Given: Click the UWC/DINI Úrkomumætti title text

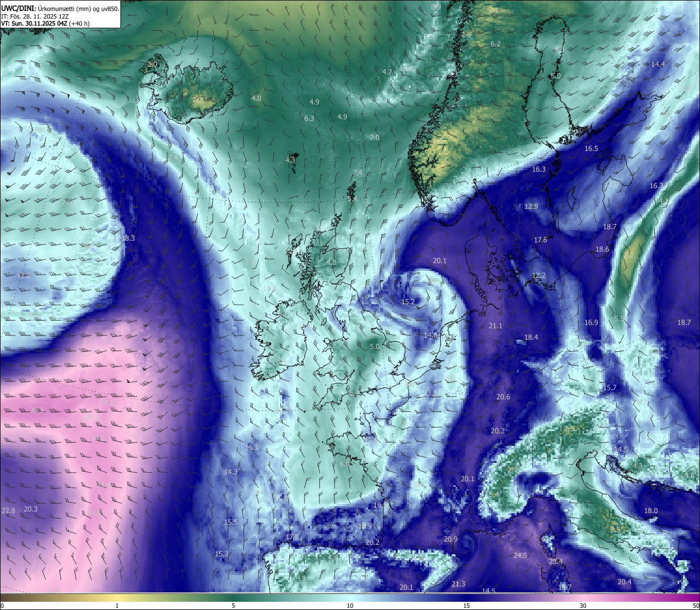Looking at the screenshot, I should coord(60,8).
